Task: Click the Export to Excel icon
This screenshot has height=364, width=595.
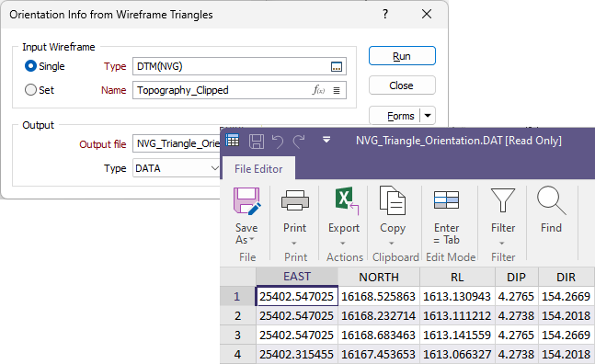Action: (x=346, y=199)
